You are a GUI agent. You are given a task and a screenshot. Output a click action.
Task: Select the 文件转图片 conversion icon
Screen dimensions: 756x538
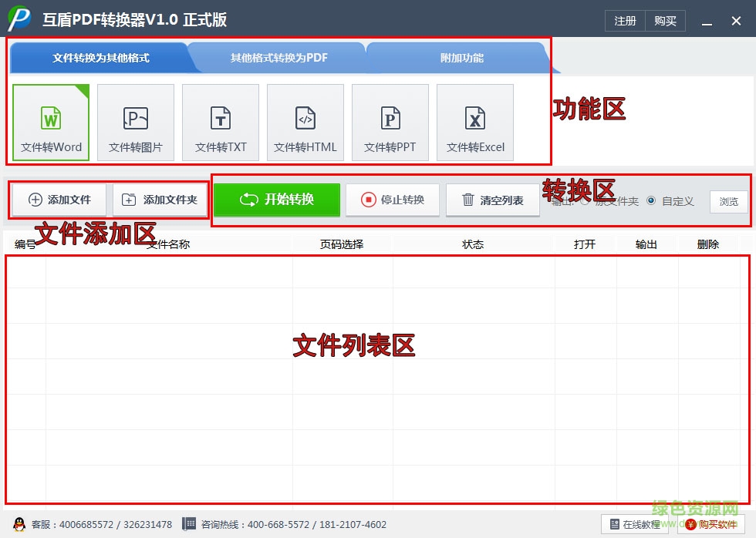(136, 122)
